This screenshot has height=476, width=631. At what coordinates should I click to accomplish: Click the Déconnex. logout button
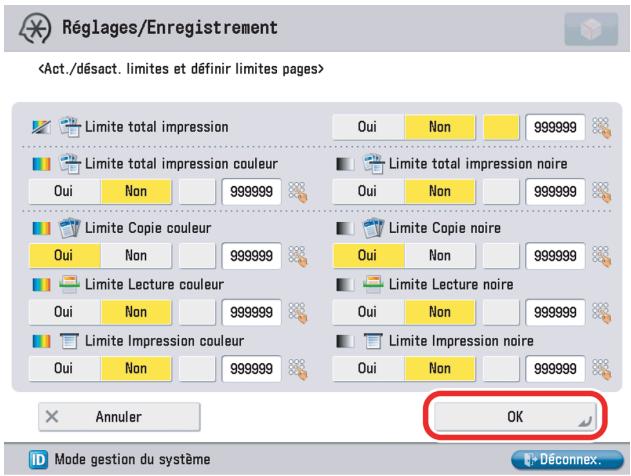[x=567, y=460]
